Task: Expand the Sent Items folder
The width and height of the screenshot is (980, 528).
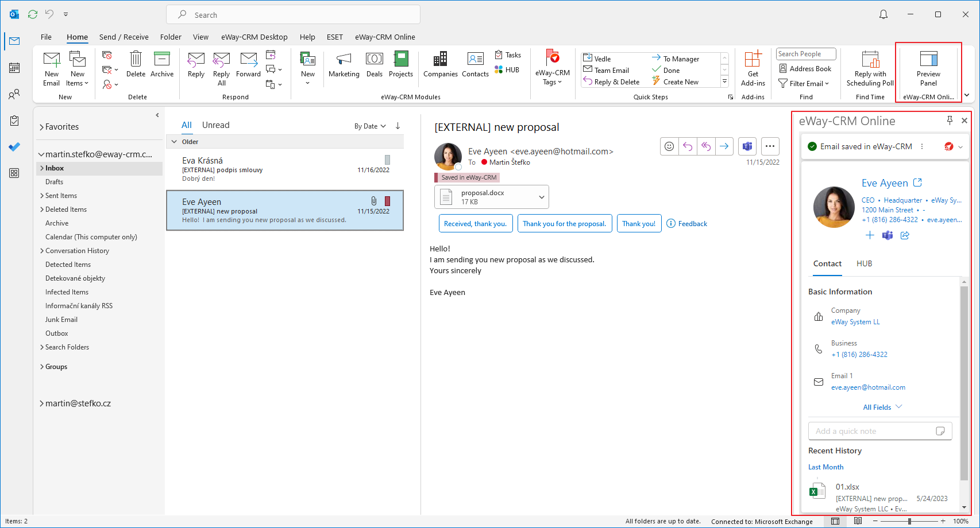Action: 42,196
